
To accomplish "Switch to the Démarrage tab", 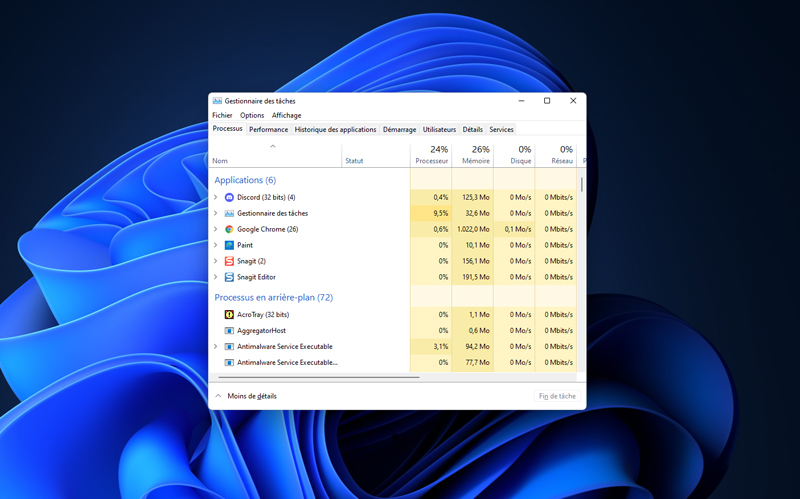I will pos(399,130).
